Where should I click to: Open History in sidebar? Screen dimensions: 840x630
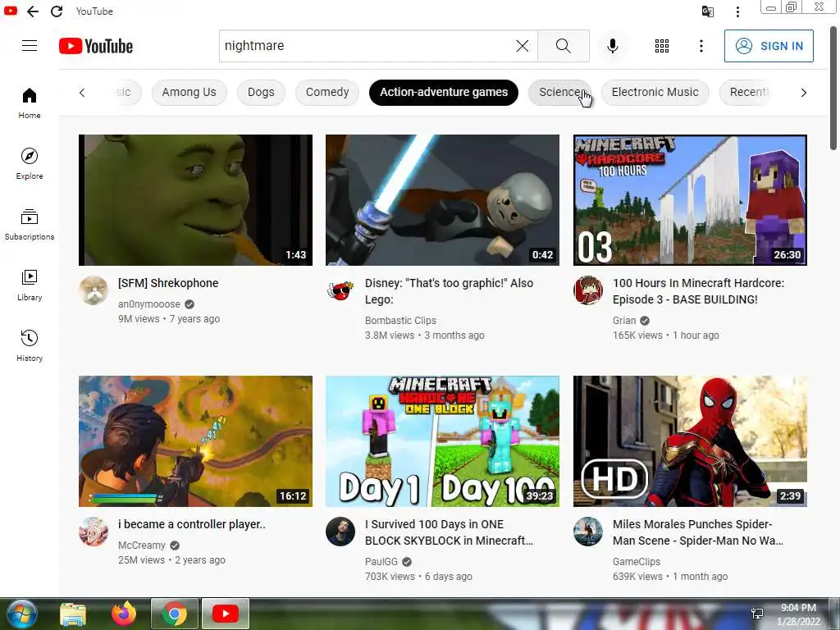coord(30,345)
